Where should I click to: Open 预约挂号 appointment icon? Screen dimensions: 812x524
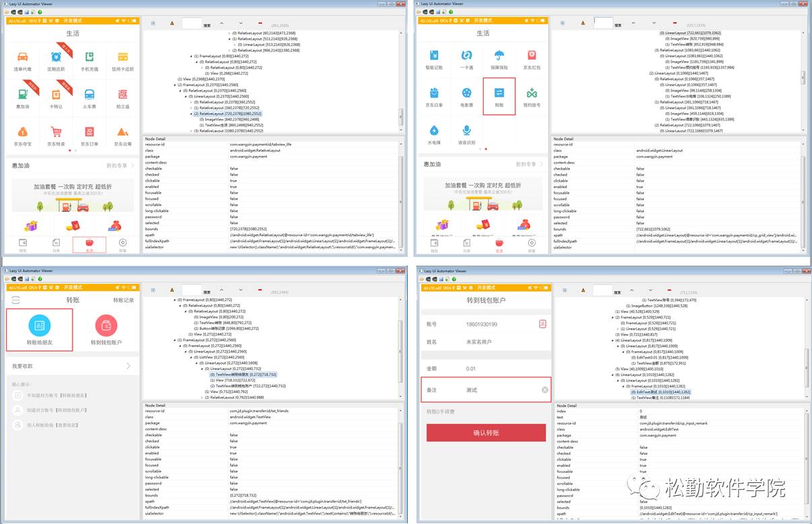click(x=532, y=93)
